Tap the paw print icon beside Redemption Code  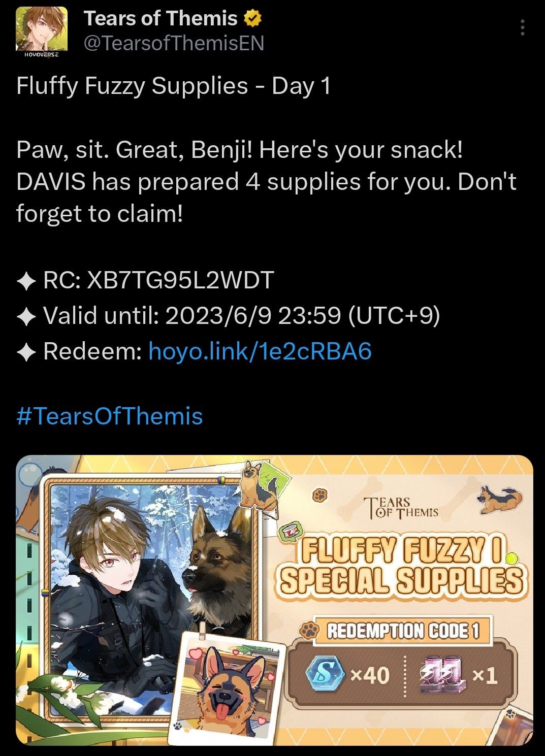309,631
